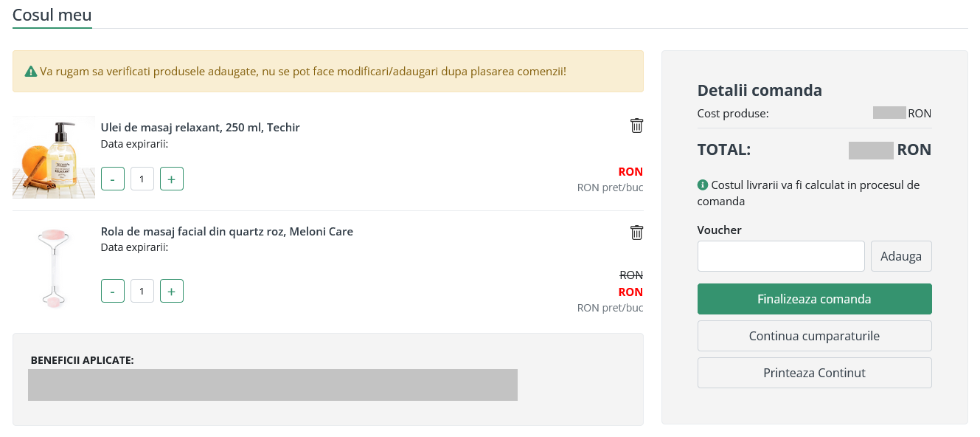Decrease quantity of Rola de masaj facial
980x437 pixels.
click(113, 291)
